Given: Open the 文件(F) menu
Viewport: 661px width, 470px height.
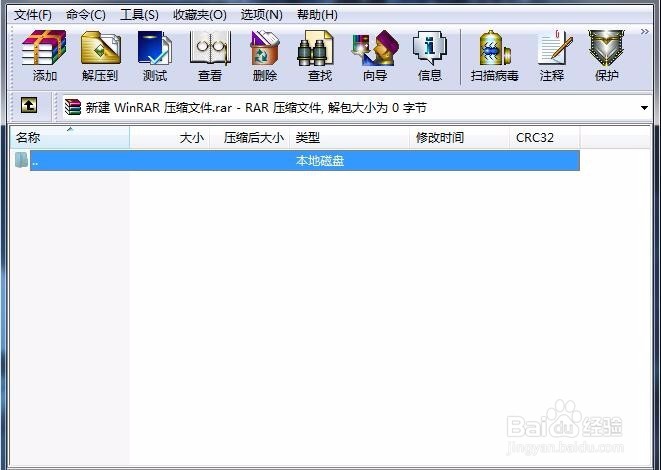Looking at the screenshot, I should (x=32, y=15).
